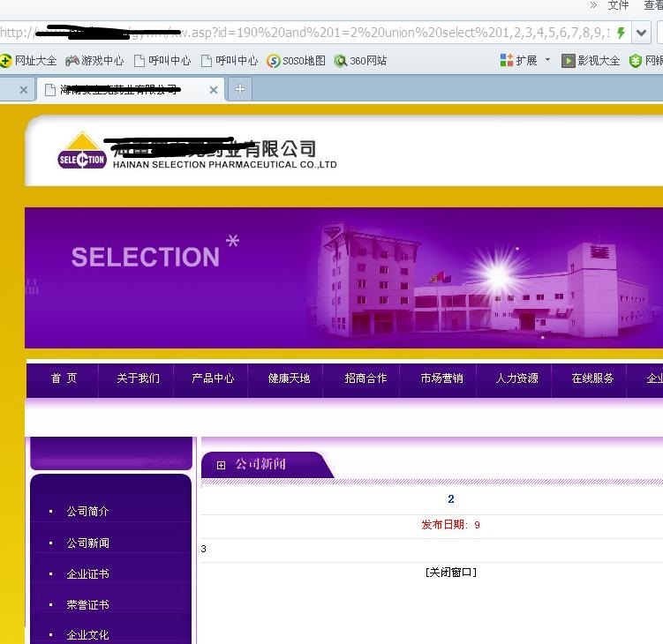
Task: Open 企业证书 in the sidebar
Action: pyautogui.click(x=87, y=573)
